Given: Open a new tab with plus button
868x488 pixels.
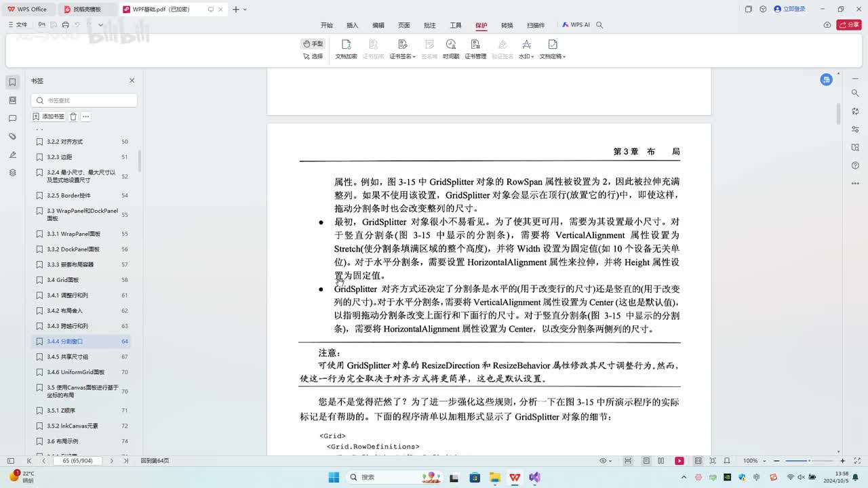Looking at the screenshot, I should pos(235,9).
